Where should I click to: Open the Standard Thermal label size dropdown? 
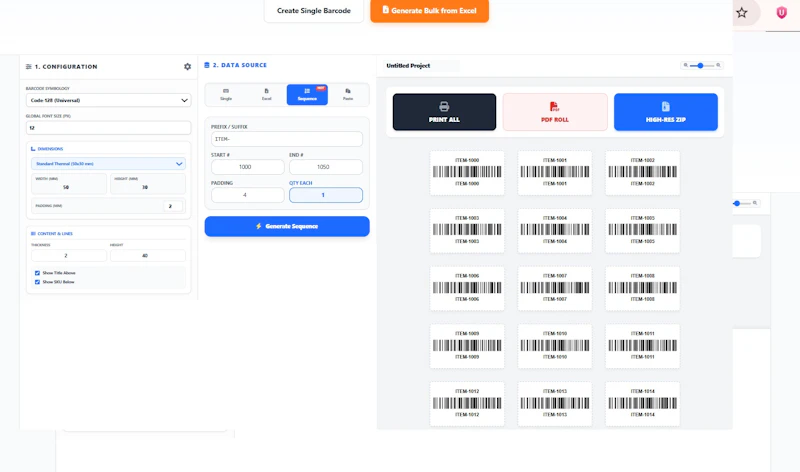pyautogui.click(x=109, y=164)
